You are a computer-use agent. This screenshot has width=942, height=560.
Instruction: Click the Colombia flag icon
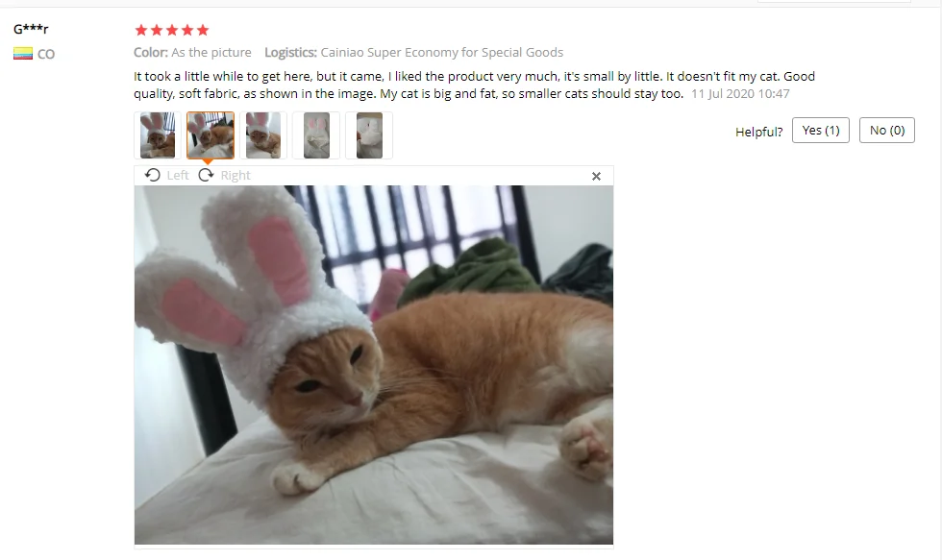[x=23, y=54]
